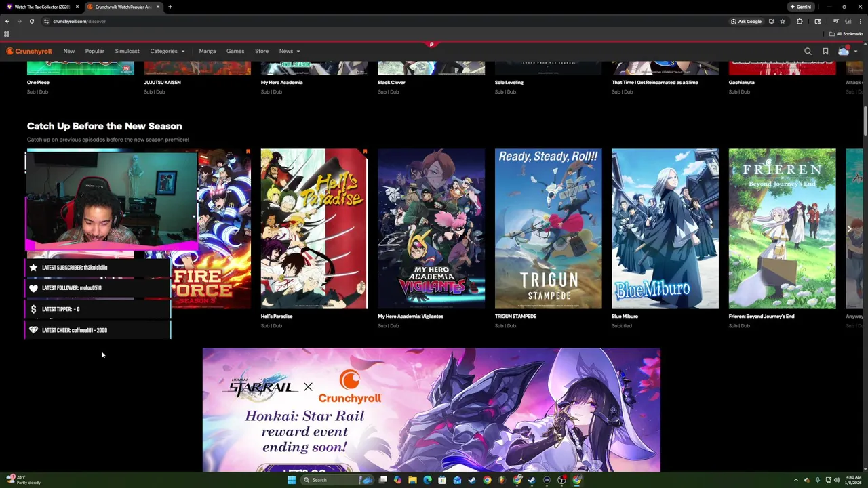This screenshot has height=488, width=868.
Task: Open the Manga menu item
Action: (x=208, y=51)
